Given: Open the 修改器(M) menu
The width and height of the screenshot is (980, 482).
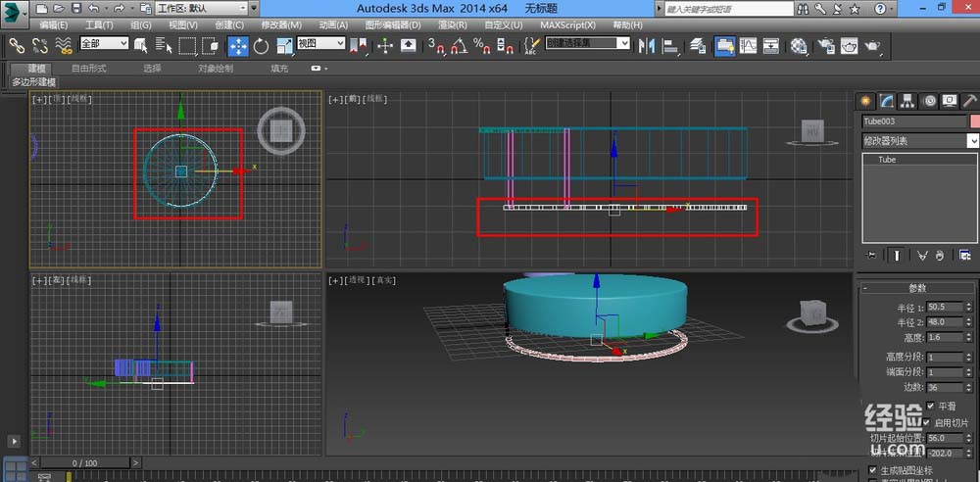Looking at the screenshot, I should coord(281,25).
